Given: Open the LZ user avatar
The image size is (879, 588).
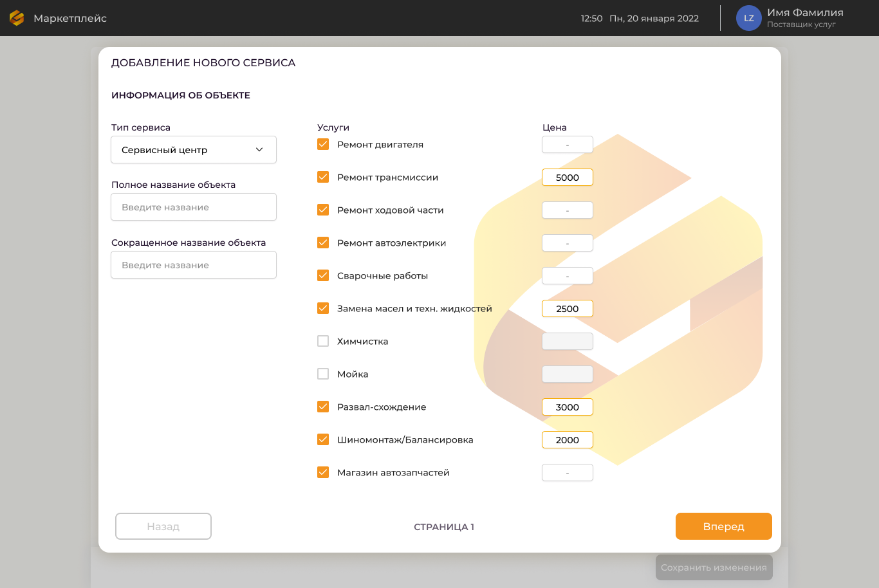Looking at the screenshot, I should (x=748, y=18).
